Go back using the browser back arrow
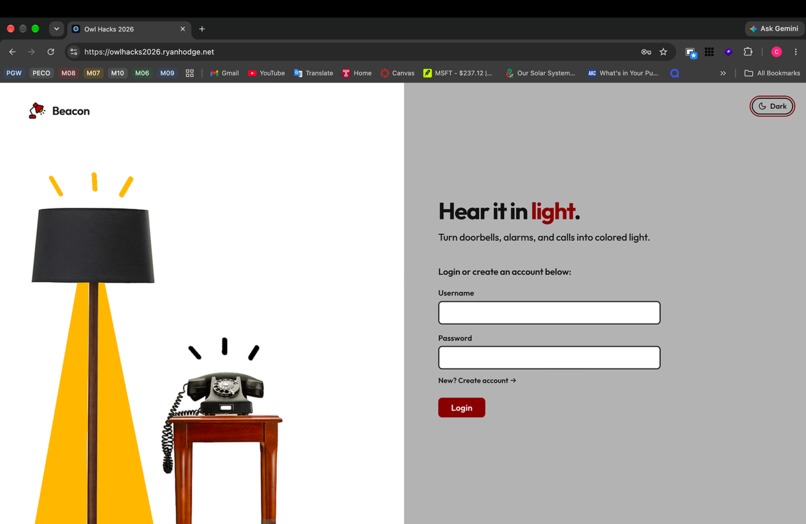The image size is (806, 524). pos(12,52)
